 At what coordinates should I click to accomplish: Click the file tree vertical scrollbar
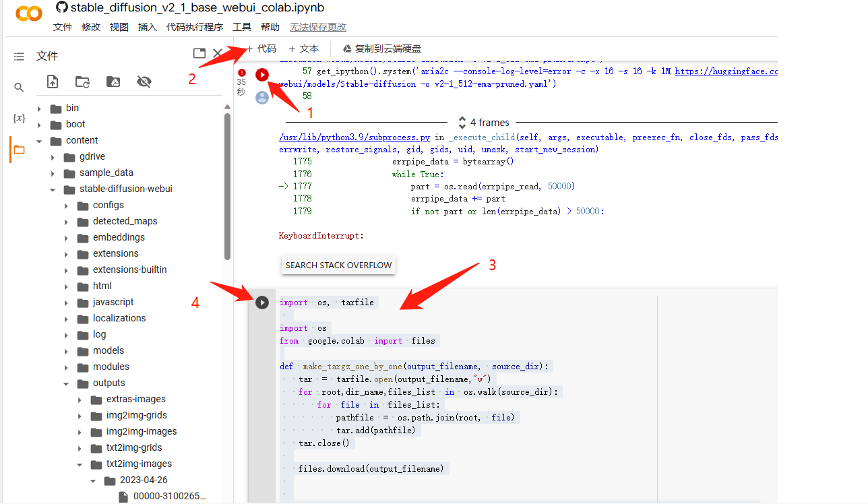click(x=228, y=187)
